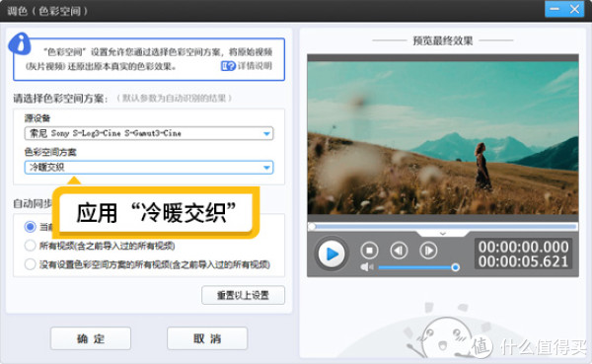Click 重置以上设置 button

[x=243, y=295]
